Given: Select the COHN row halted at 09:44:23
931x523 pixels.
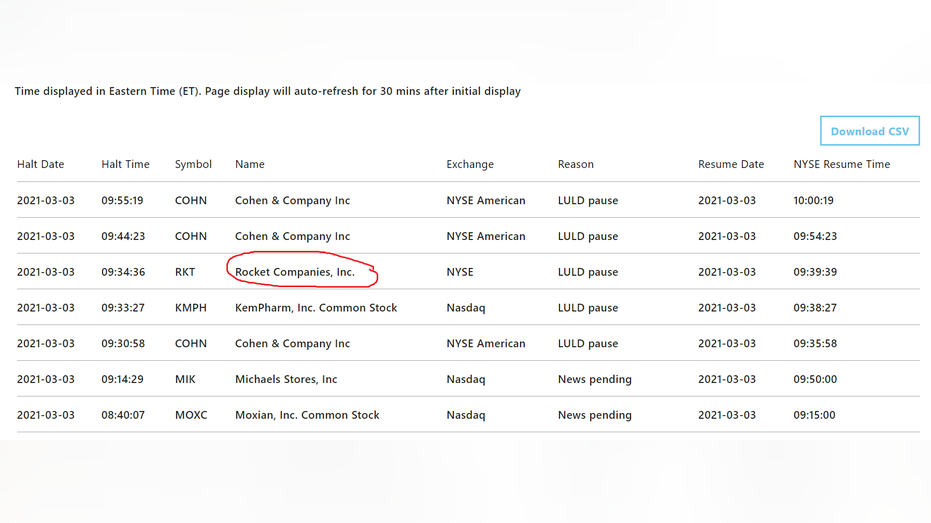Looking at the screenshot, I should (468, 236).
